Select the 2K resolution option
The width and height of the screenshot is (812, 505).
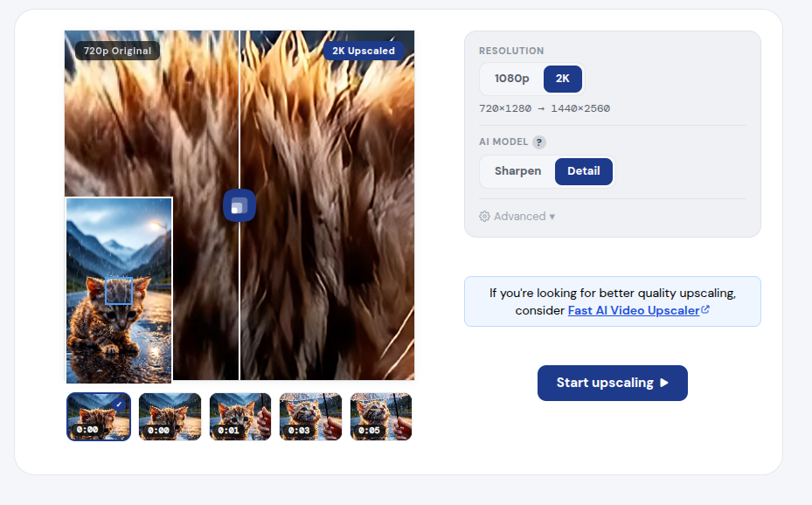coord(562,79)
